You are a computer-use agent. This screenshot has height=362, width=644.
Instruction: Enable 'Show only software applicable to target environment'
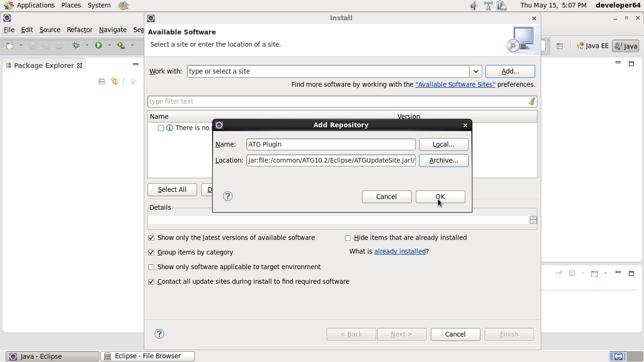coord(151,267)
